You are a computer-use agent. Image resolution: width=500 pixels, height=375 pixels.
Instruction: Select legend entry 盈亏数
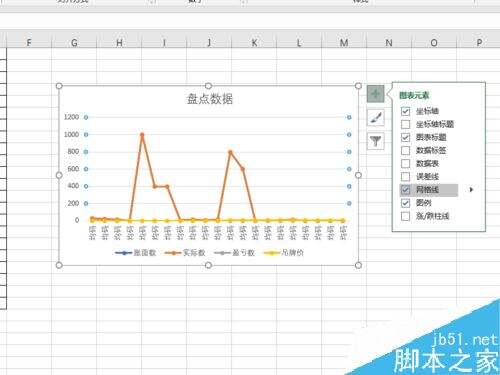coord(234,253)
